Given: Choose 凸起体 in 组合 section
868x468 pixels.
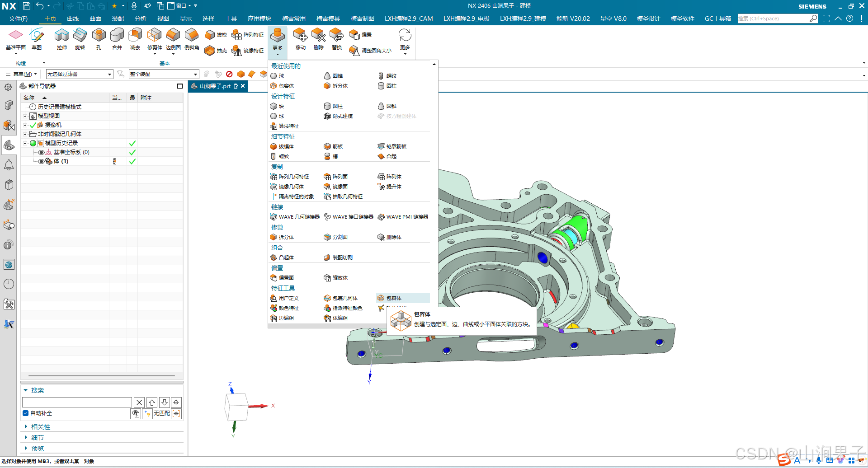Looking at the screenshot, I should click(x=282, y=257).
